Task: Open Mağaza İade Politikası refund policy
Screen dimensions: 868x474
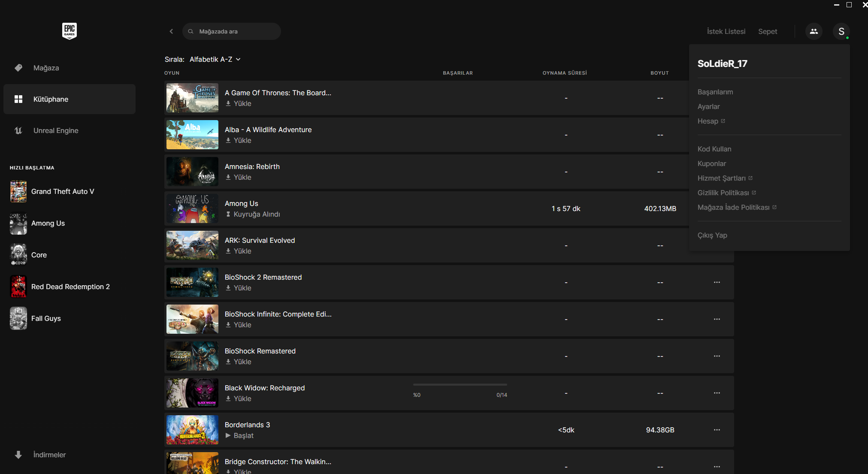Action: coord(737,207)
